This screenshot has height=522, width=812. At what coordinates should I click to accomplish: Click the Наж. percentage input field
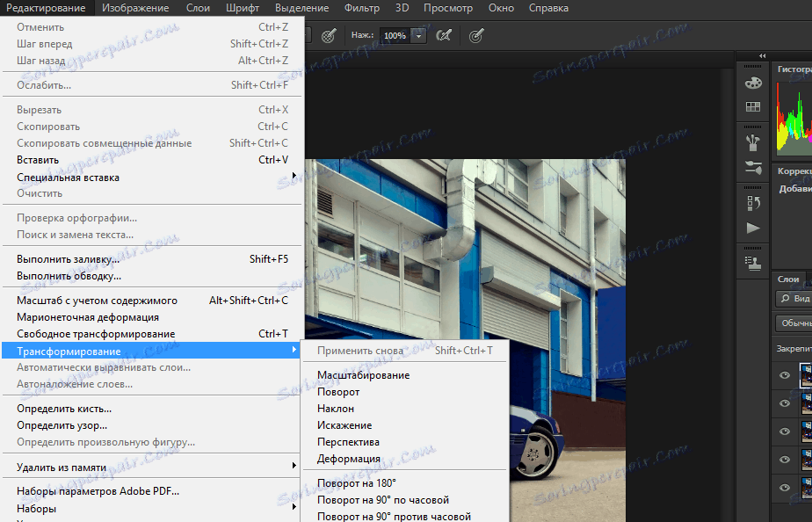[395, 35]
